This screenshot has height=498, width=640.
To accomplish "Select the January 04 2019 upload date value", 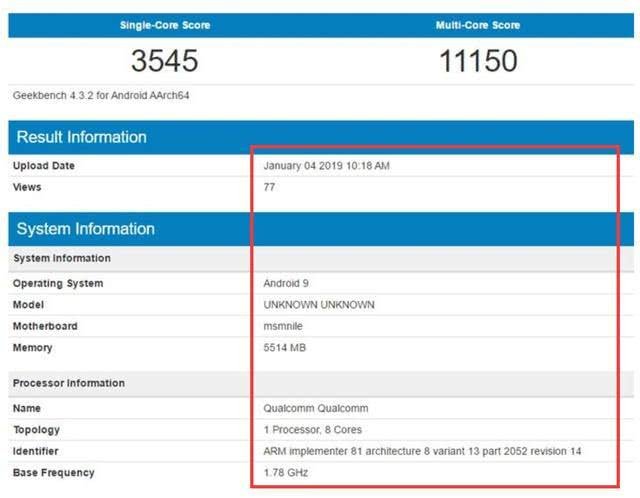I will (x=326, y=166).
